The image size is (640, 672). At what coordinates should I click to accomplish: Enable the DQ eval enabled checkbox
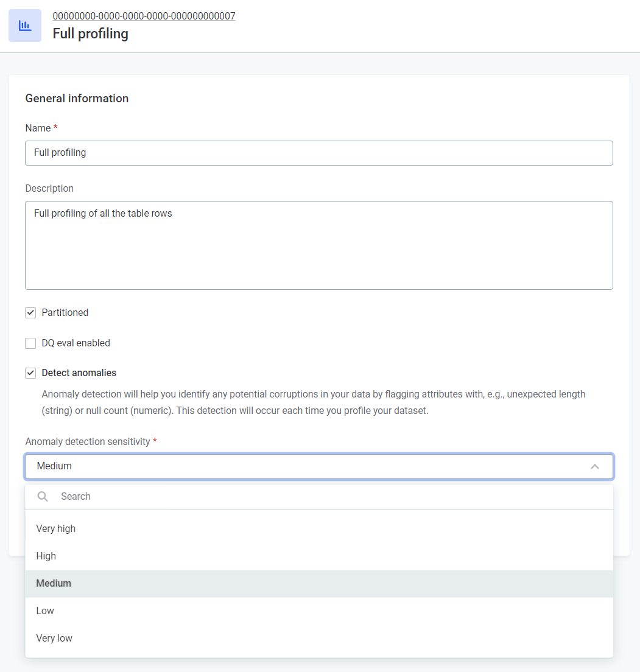[30, 343]
